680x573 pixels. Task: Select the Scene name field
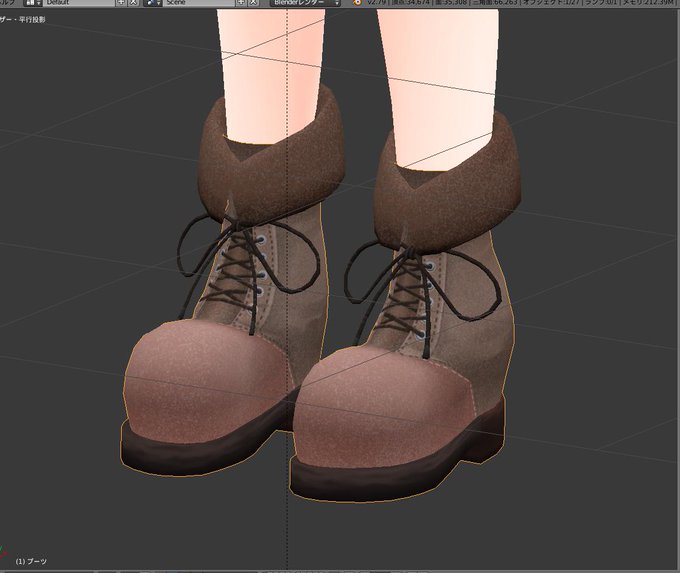pyautogui.click(x=199, y=2)
